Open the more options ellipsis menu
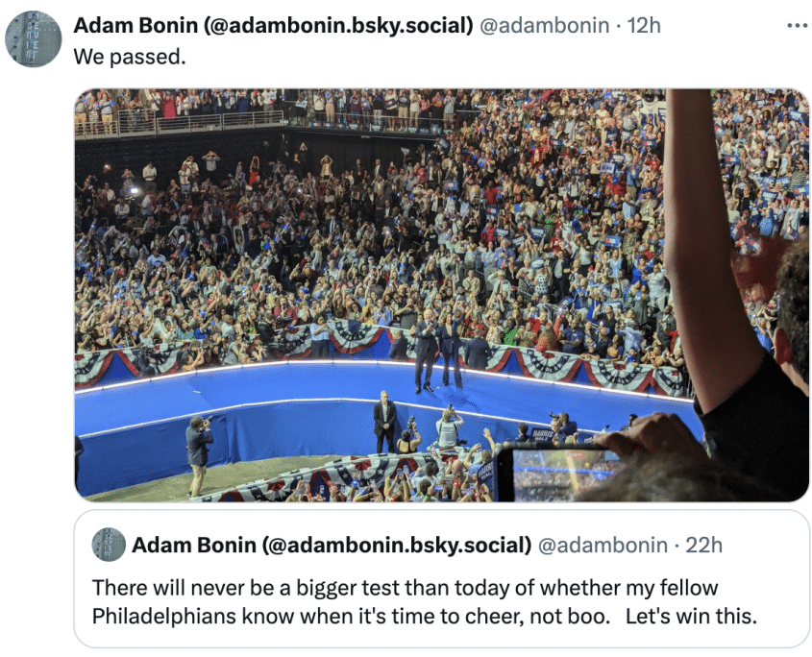 click(797, 25)
